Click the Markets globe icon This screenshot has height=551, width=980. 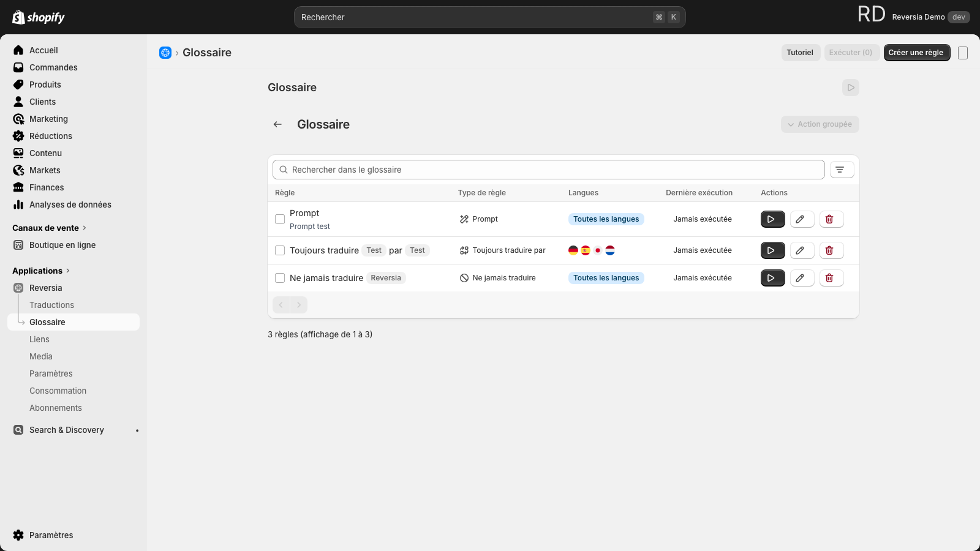click(x=18, y=170)
